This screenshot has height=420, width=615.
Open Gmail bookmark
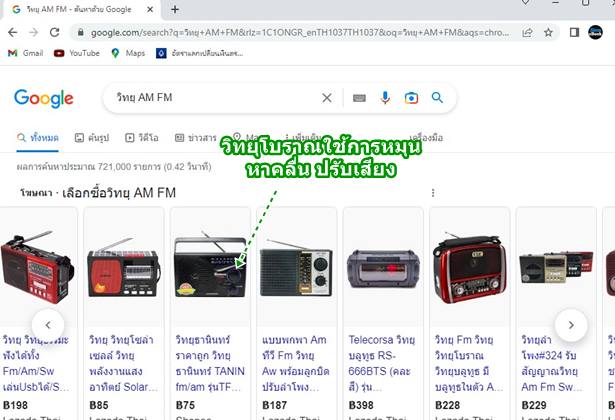coord(25,53)
